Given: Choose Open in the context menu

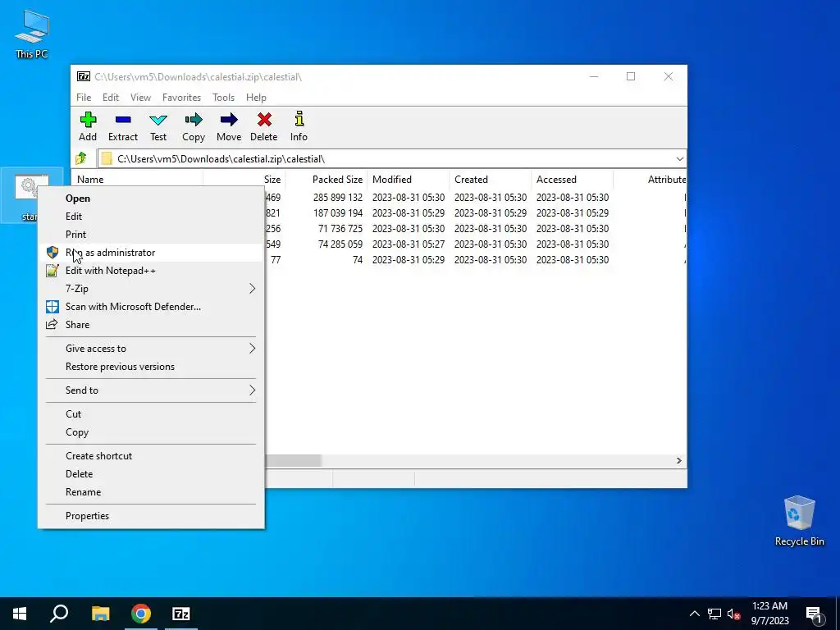Looking at the screenshot, I should point(151,199).
